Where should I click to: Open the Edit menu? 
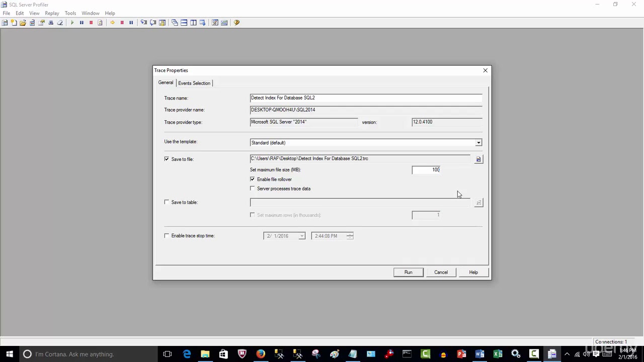pos(20,13)
